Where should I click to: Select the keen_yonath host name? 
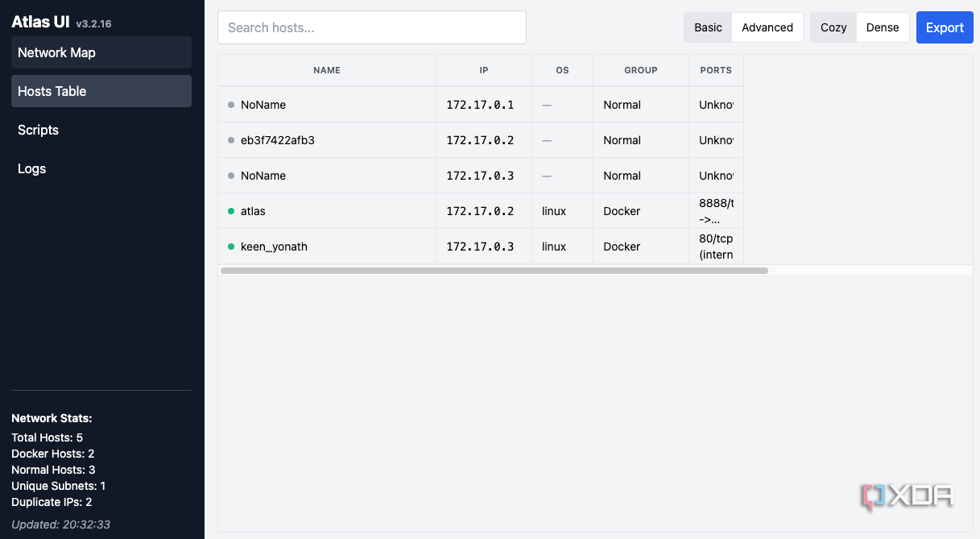point(274,247)
